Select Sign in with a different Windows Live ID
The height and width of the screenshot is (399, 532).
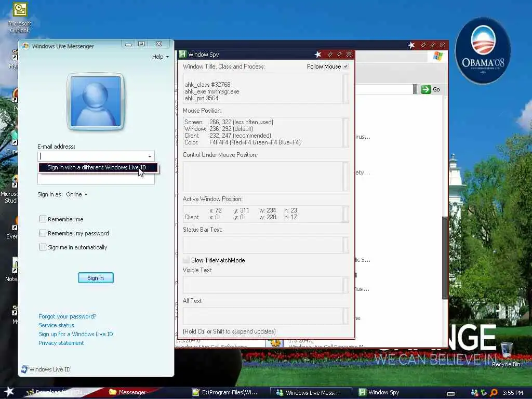[98, 168]
